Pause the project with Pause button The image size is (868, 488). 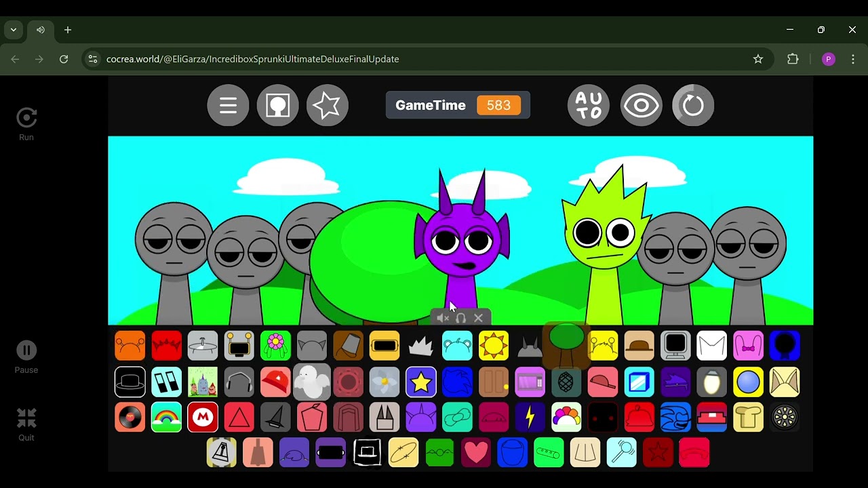coord(26,357)
